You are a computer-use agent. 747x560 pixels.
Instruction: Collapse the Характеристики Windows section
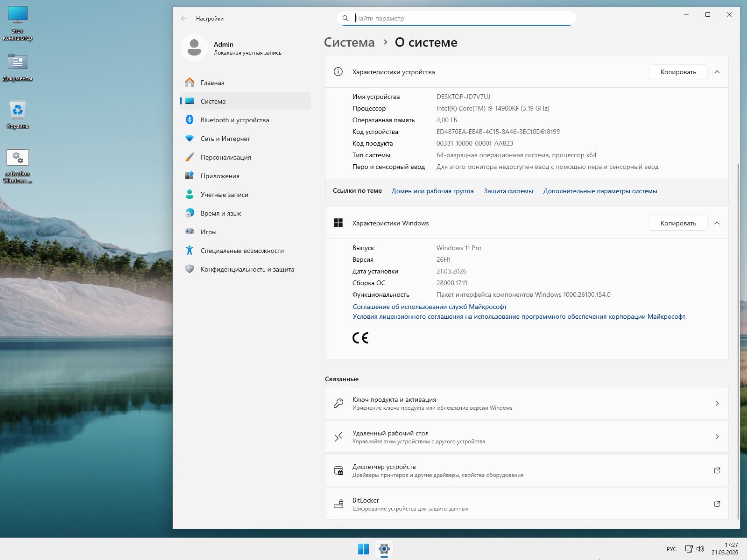click(717, 223)
